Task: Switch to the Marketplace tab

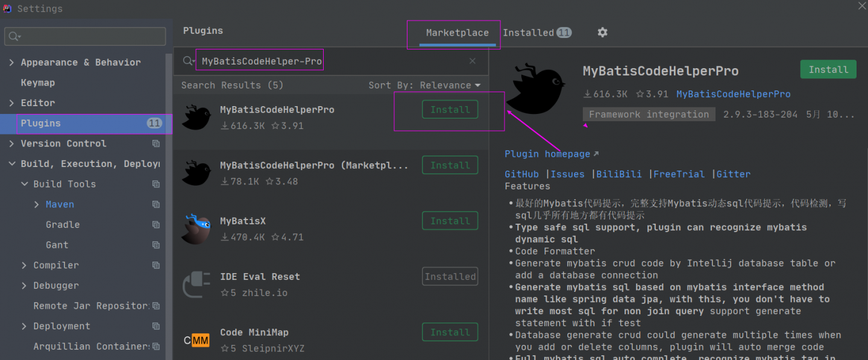Action: point(457,33)
